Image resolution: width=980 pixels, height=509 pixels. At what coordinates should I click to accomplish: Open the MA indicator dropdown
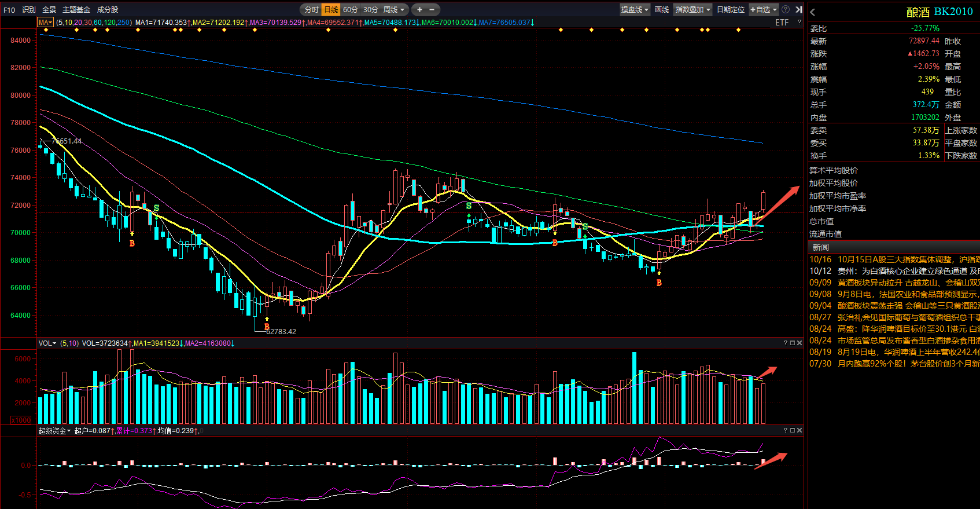pyautogui.click(x=45, y=23)
